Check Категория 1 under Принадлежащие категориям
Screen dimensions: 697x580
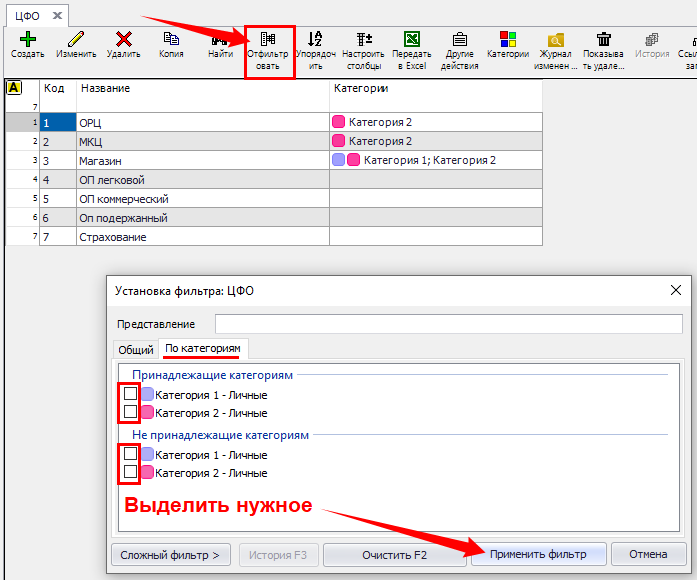pyautogui.click(x=130, y=394)
